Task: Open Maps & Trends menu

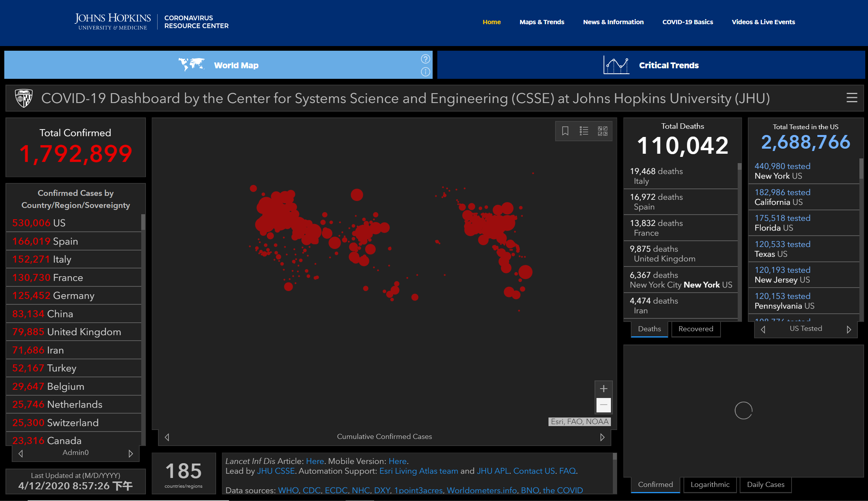Action: pos(541,22)
